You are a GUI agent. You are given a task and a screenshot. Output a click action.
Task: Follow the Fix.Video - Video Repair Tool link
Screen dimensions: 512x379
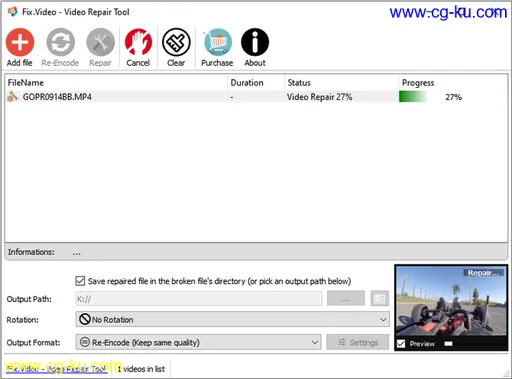(57, 369)
